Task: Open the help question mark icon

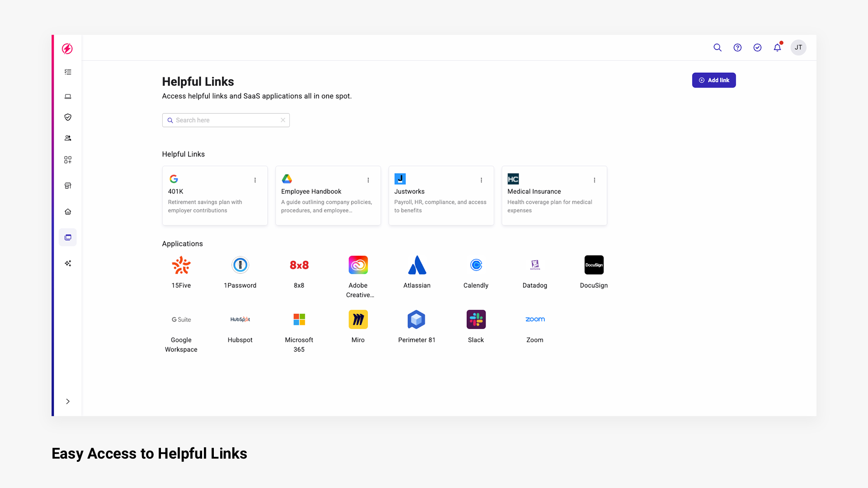Action: (737, 47)
